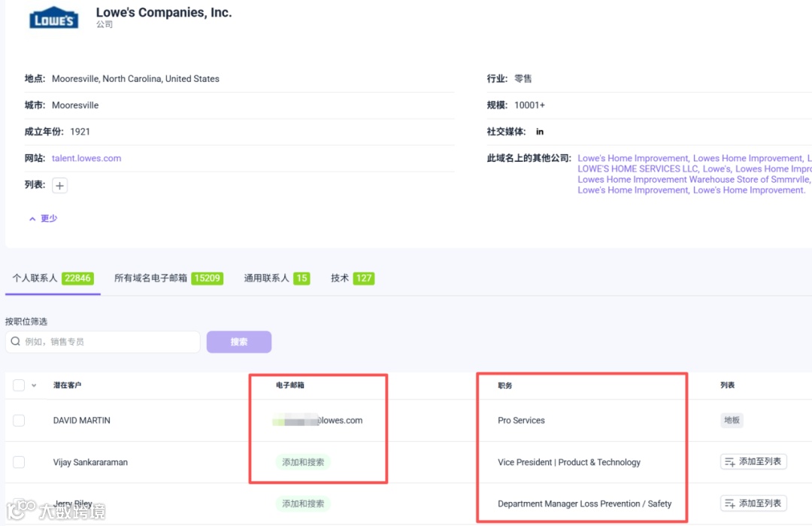Click the purple 搜索 button
The height and width of the screenshot is (526, 812).
coord(239,342)
